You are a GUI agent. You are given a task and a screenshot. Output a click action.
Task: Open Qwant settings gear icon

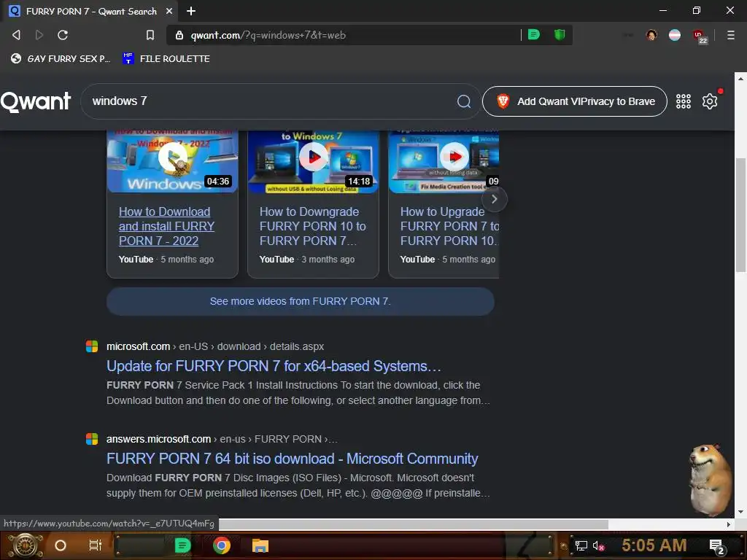point(709,101)
